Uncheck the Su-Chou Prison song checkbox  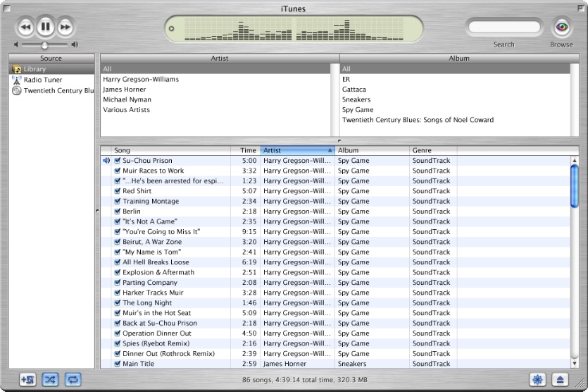coord(118,161)
